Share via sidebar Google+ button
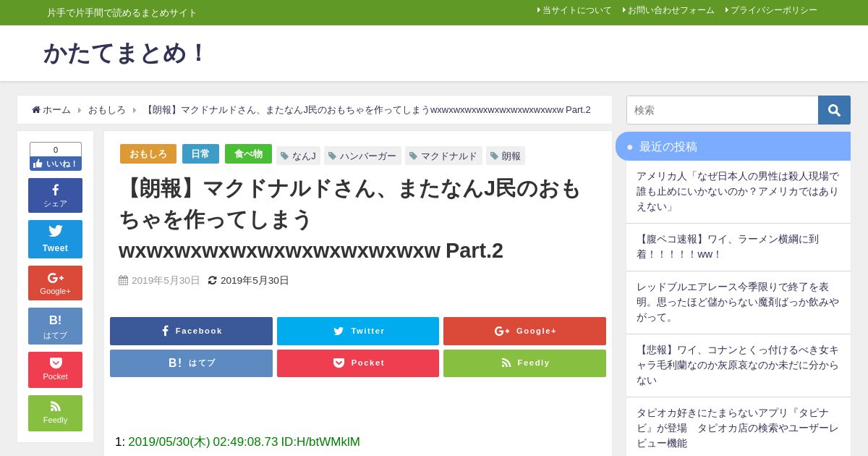The width and height of the screenshot is (868, 456). click(x=55, y=283)
